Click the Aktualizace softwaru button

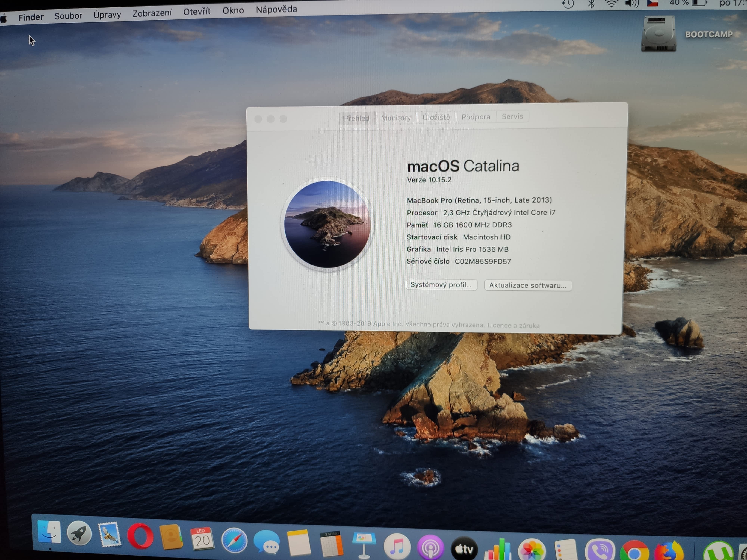click(x=528, y=285)
